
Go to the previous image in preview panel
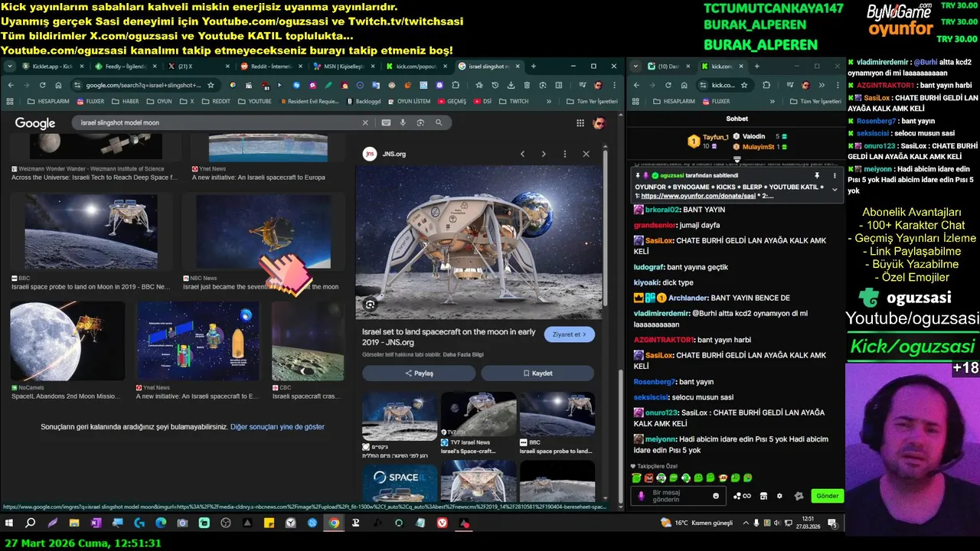click(x=522, y=154)
